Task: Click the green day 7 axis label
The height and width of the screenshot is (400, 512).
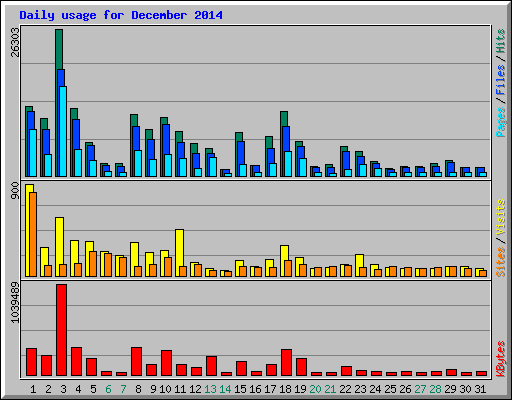Action: pyautogui.click(x=123, y=389)
